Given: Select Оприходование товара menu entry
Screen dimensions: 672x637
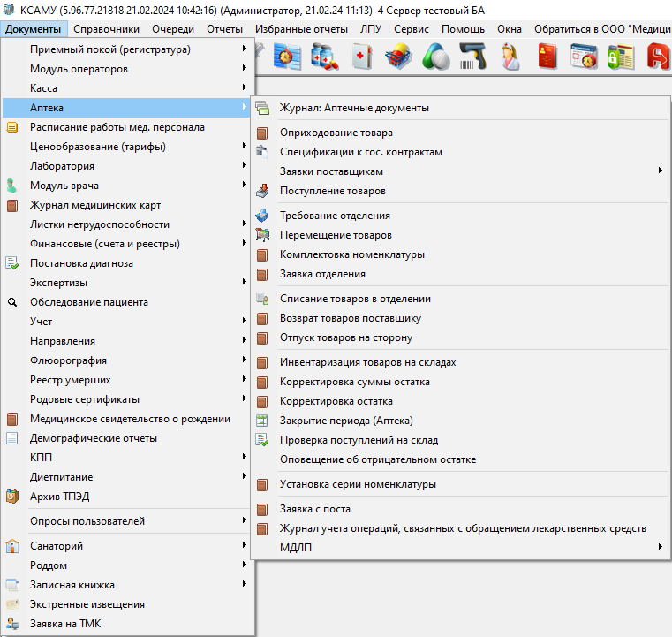Looking at the screenshot, I should [x=336, y=133].
